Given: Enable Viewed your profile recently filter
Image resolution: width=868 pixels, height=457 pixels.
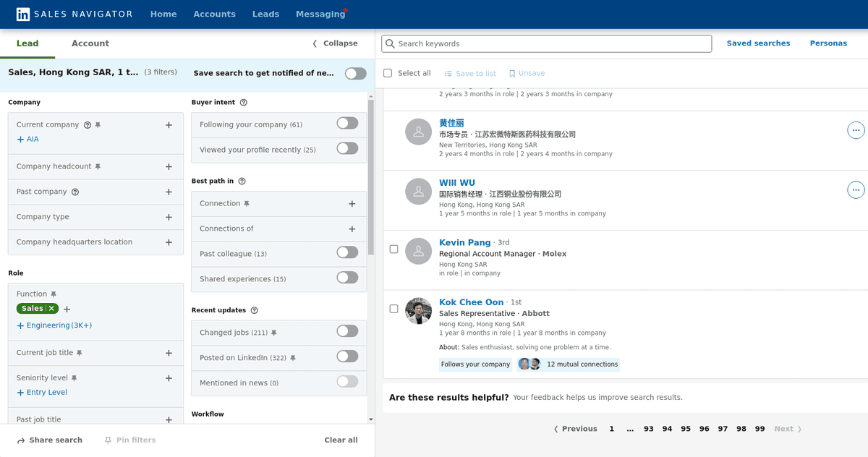Looking at the screenshot, I should [347, 149].
